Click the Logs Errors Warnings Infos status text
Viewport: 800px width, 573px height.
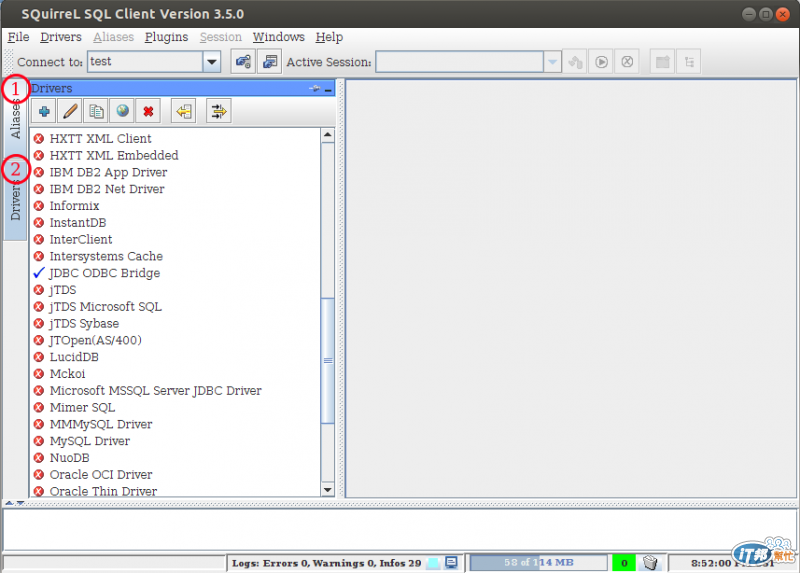pyautogui.click(x=327, y=563)
